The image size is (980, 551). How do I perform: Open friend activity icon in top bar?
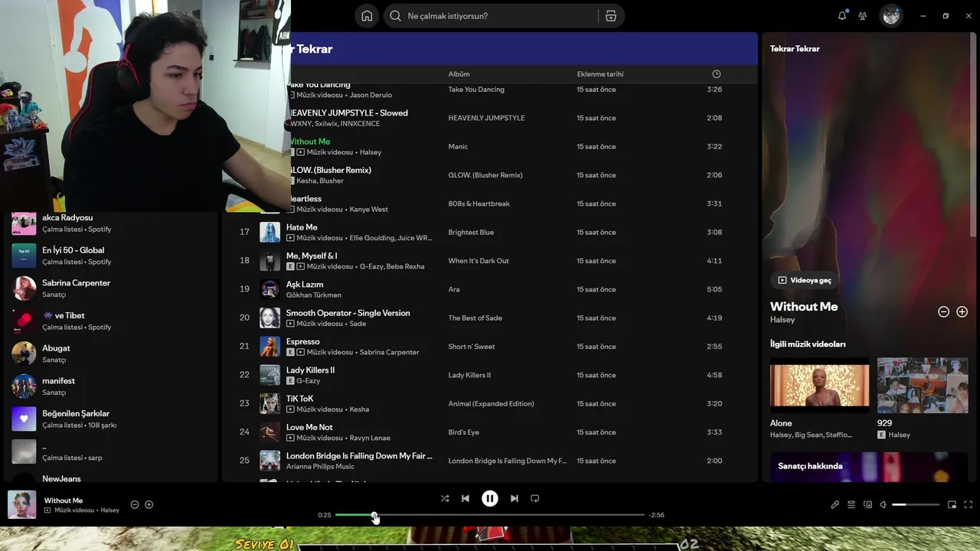point(863,16)
